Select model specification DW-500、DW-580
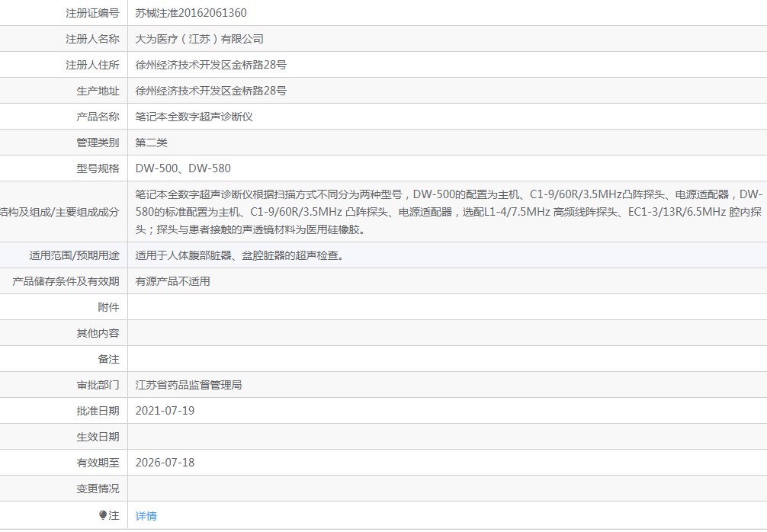Viewport: 767px width, 532px height. click(x=183, y=168)
